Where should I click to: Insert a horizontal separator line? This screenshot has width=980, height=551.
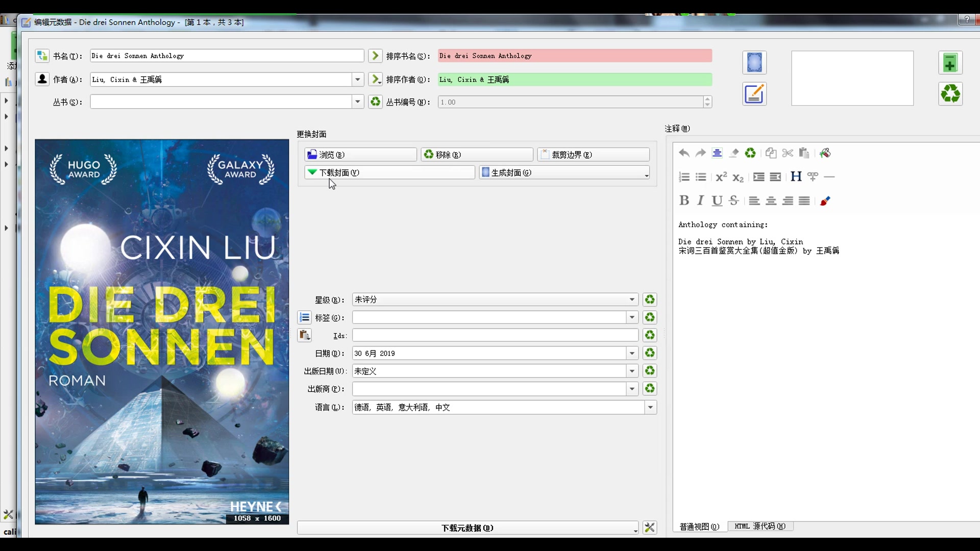click(829, 177)
